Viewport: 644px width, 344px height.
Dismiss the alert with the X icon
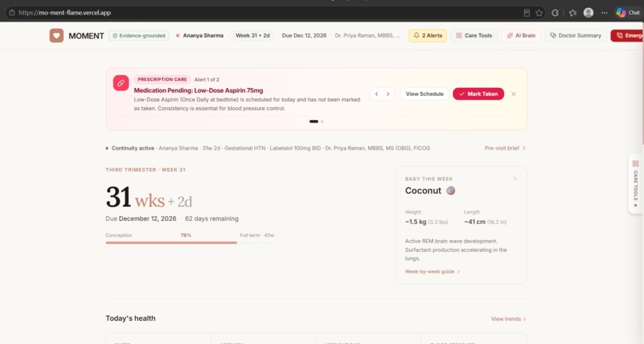click(x=514, y=94)
